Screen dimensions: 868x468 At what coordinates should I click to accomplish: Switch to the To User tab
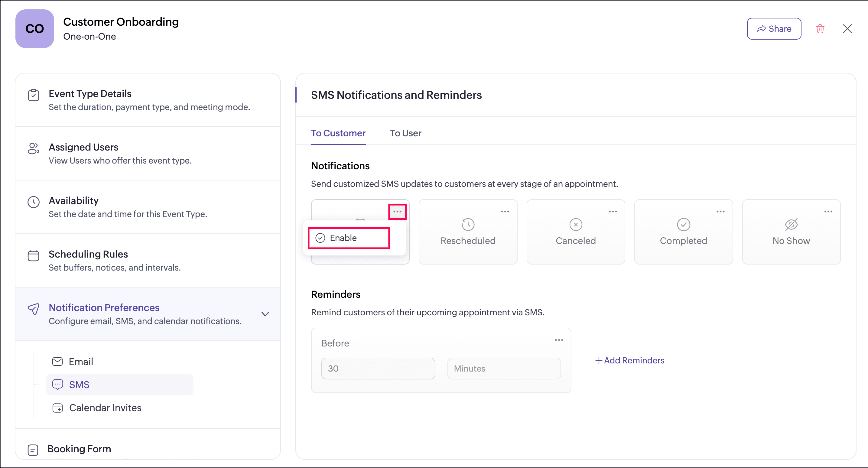point(405,133)
